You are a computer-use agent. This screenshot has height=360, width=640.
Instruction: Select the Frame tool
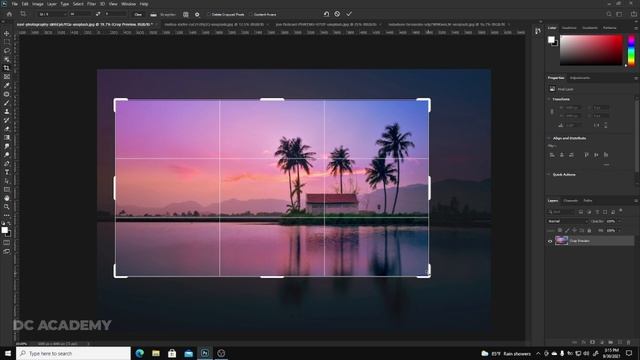coord(7,76)
